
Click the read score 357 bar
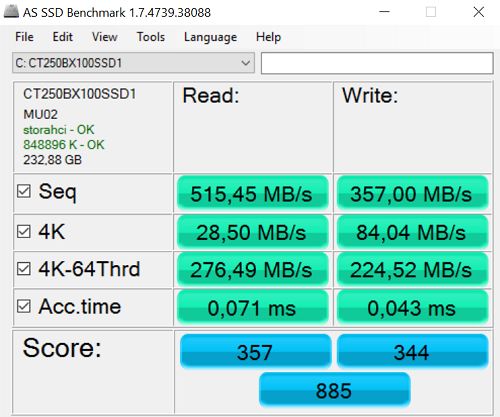click(255, 351)
